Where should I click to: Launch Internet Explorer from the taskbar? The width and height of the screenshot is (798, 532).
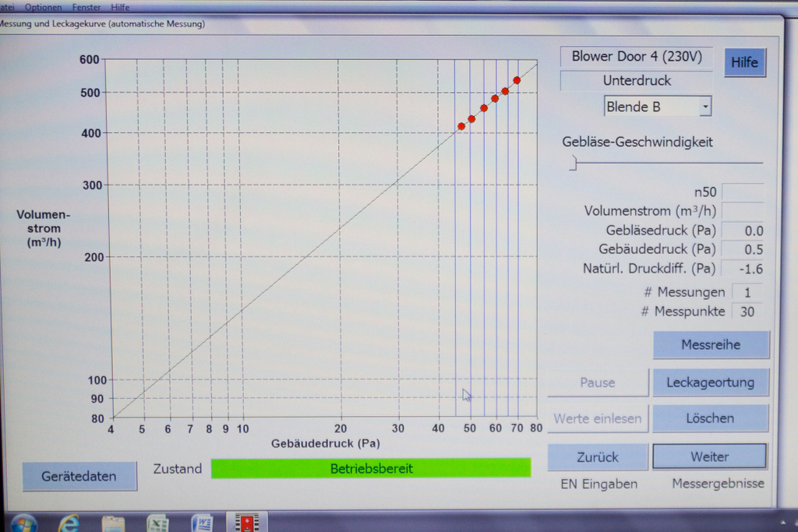point(69,524)
